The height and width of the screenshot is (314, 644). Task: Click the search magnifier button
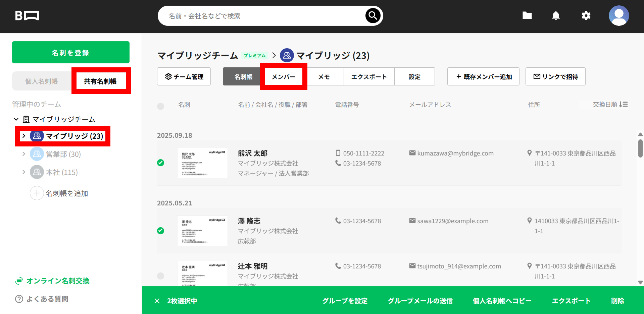pyautogui.click(x=373, y=15)
